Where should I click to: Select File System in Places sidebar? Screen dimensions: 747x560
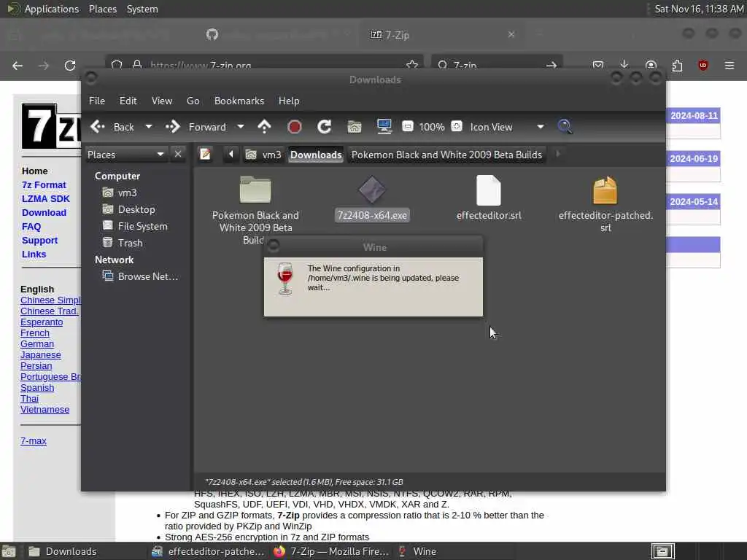coord(135,226)
